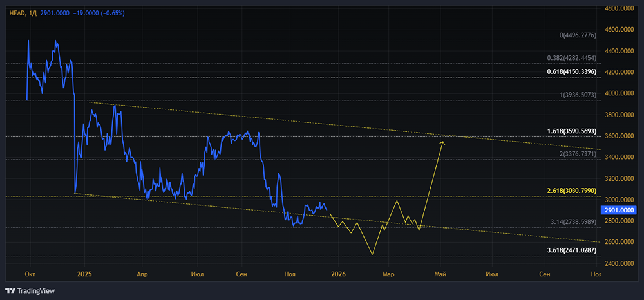Viewport: 644px width, 300px height.
Task: Click Fibonacci level 2.618(3030.7990) label
Action: (571, 191)
